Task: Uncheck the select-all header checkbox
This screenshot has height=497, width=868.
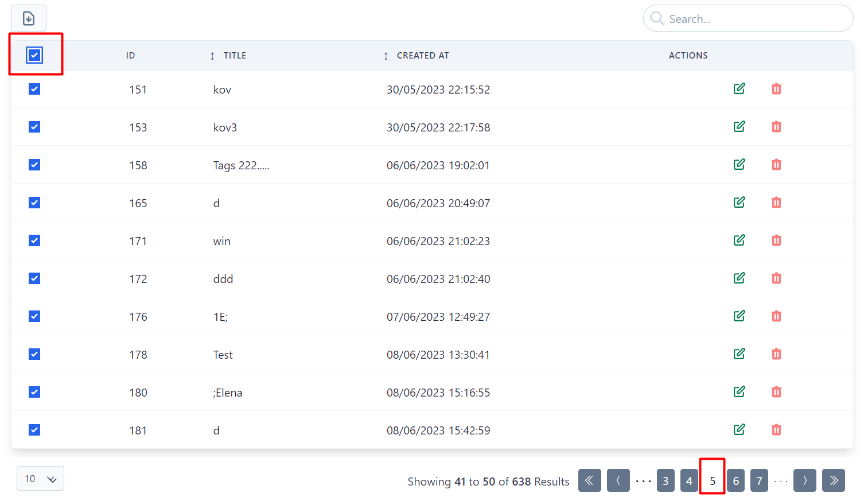Action: [x=34, y=55]
